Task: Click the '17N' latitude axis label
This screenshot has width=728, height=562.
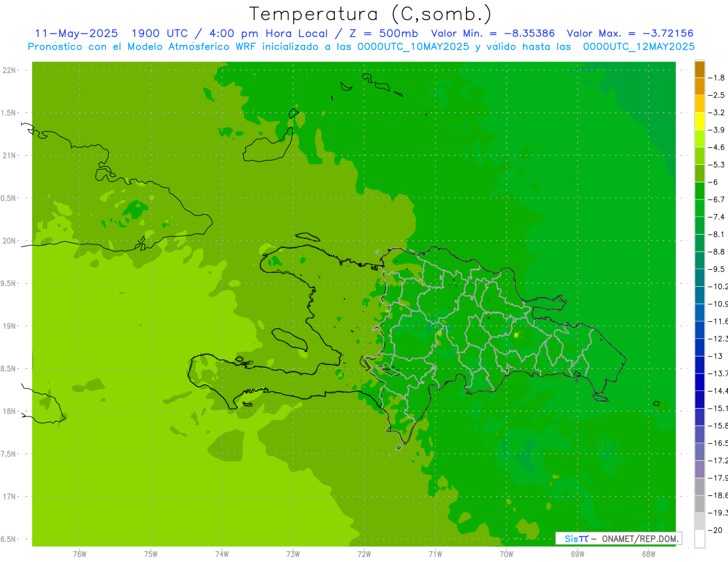Action: pyautogui.click(x=9, y=497)
